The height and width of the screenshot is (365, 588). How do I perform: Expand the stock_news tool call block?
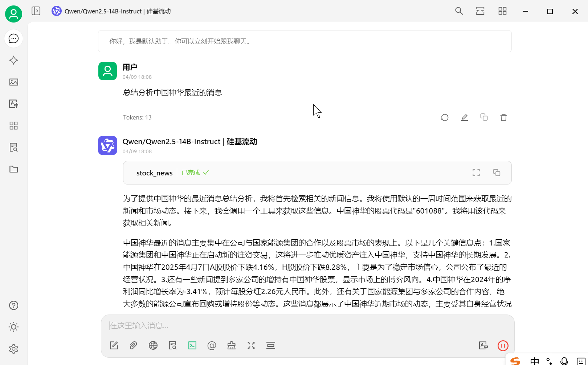click(x=317, y=173)
